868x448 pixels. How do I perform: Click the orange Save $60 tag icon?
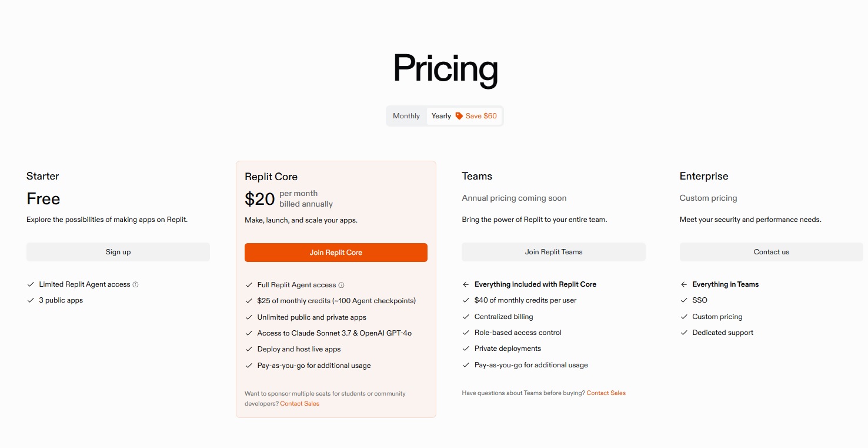[459, 116]
